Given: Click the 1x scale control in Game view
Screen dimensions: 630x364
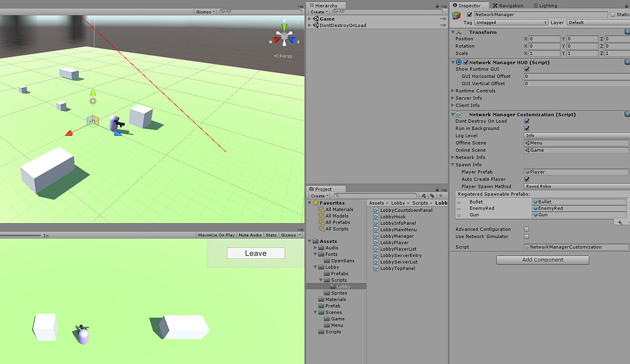Looking at the screenshot, I should 39,234.
